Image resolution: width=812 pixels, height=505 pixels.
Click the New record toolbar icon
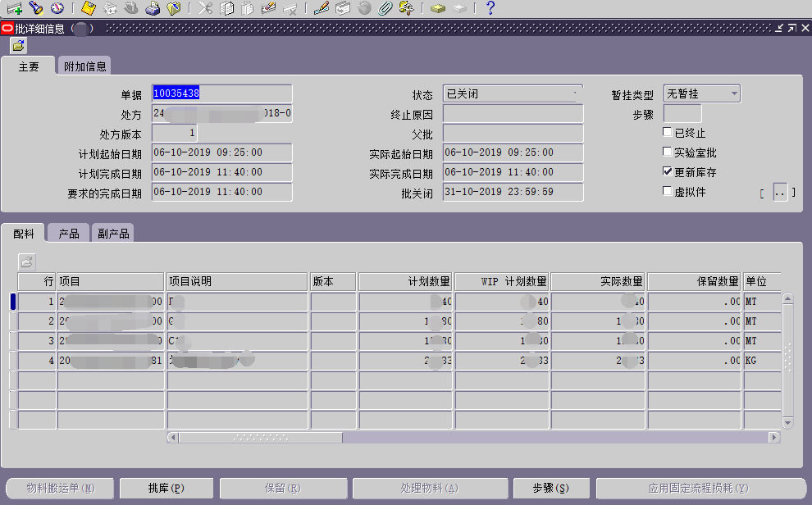pyautogui.click(x=15, y=9)
